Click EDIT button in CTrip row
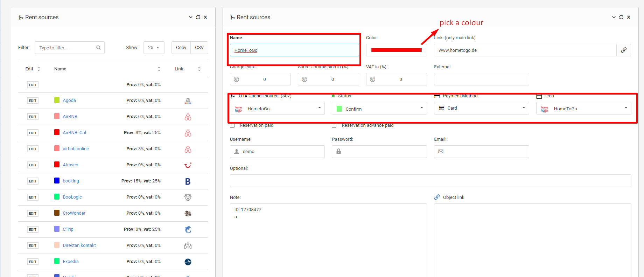The height and width of the screenshot is (277, 644). tap(33, 230)
